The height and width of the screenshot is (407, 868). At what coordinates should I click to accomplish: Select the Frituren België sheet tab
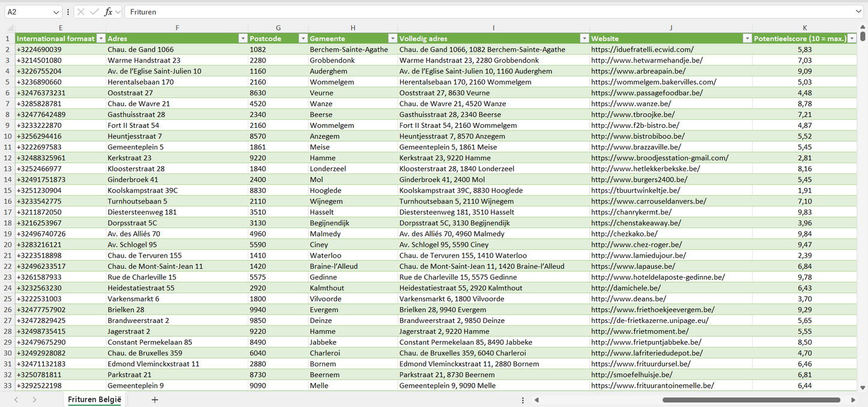click(x=94, y=400)
